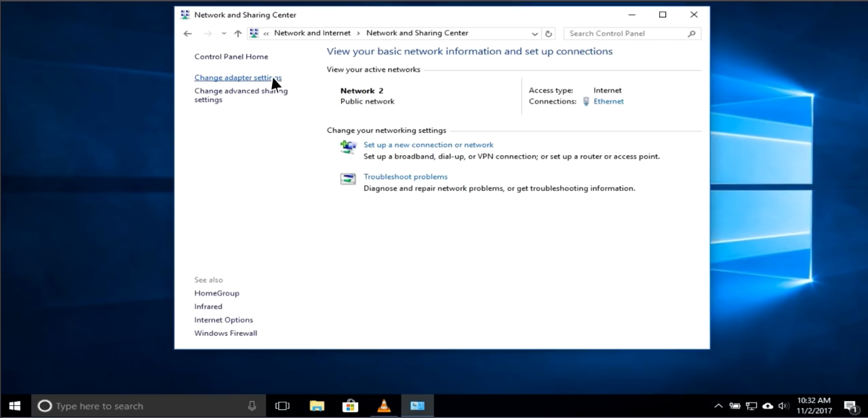
Task: Minimize the Network and Sharing Center window
Action: 631,15
